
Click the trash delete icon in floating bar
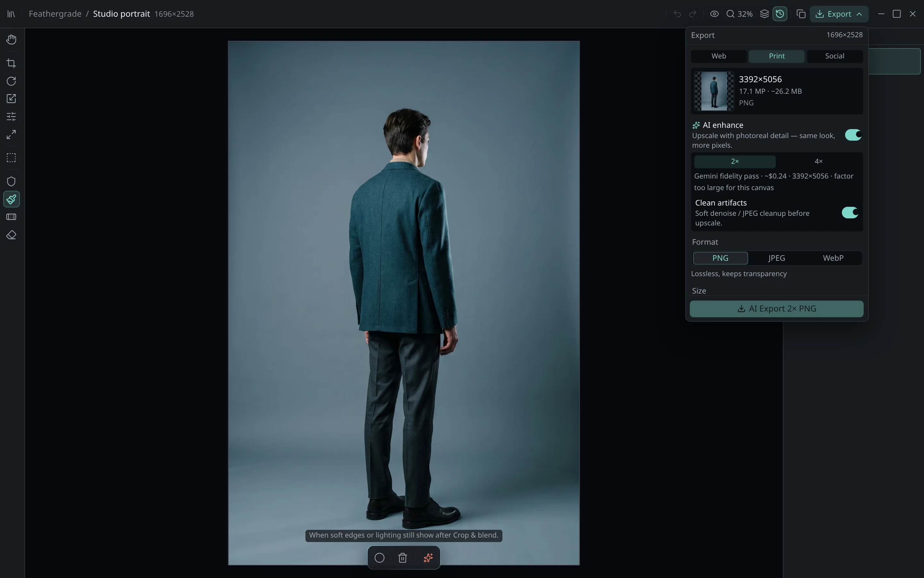[x=402, y=558]
